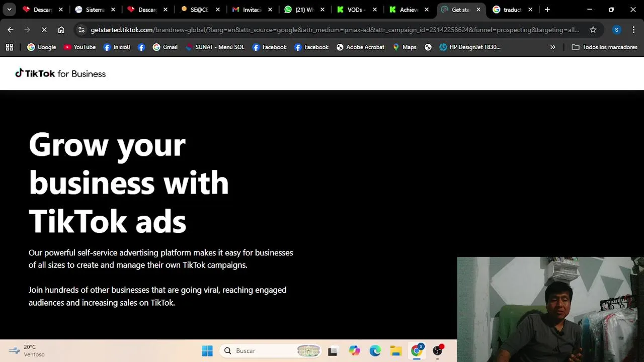Switch to the WhatsApp (21) tab

click(304, 10)
